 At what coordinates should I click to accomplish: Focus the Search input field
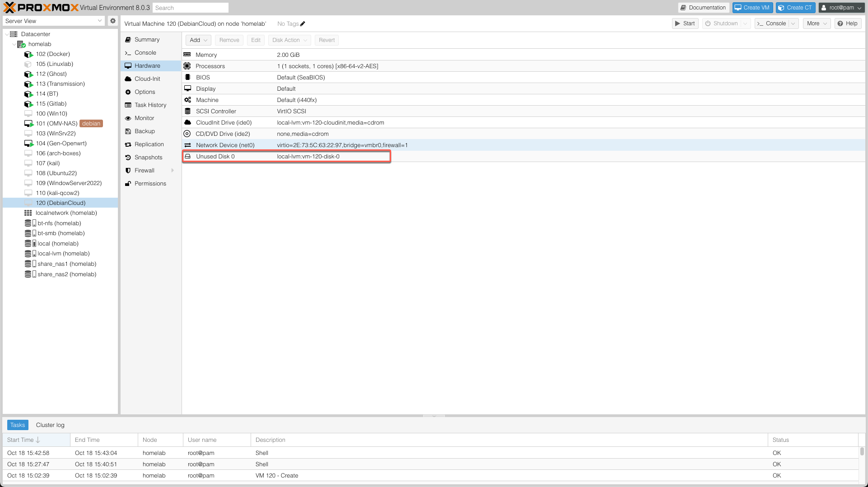pos(191,8)
